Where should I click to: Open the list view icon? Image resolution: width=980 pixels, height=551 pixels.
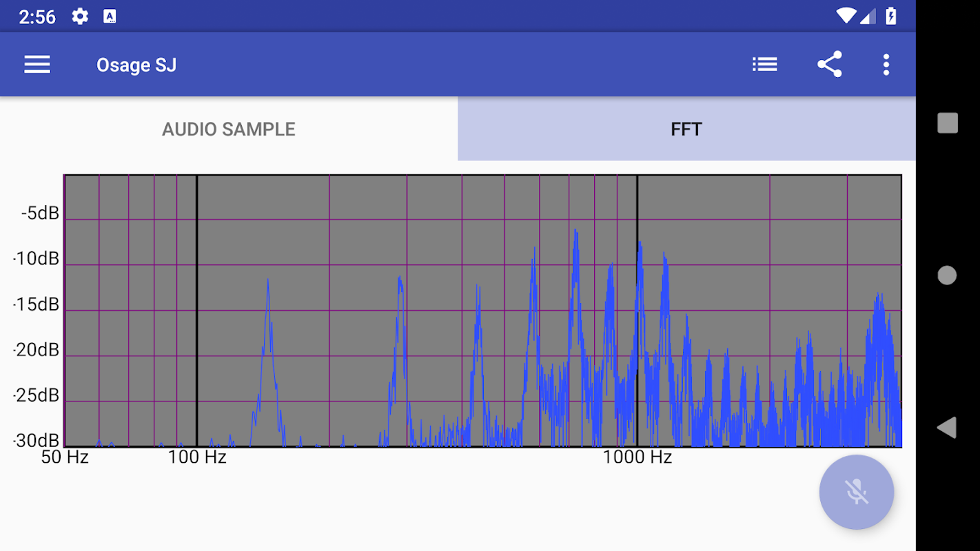pyautogui.click(x=764, y=65)
